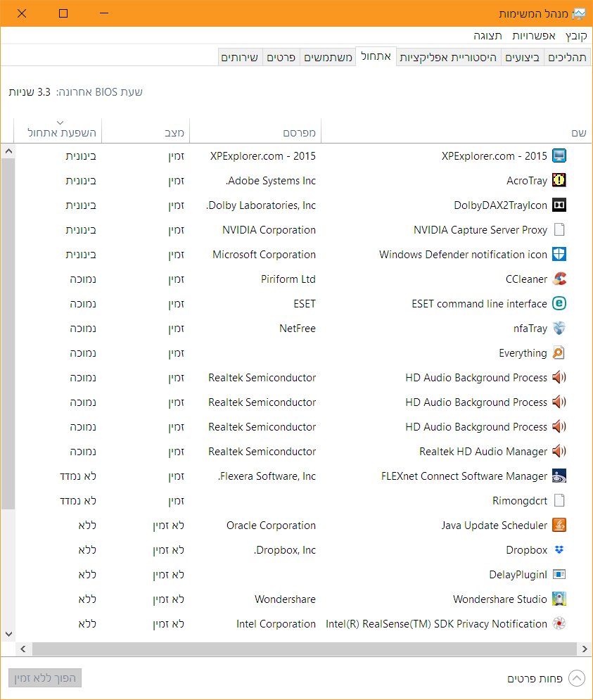Image resolution: width=593 pixels, height=700 pixels.
Task: Sort by the Status column header (מצב)
Action: coord(146,132)
